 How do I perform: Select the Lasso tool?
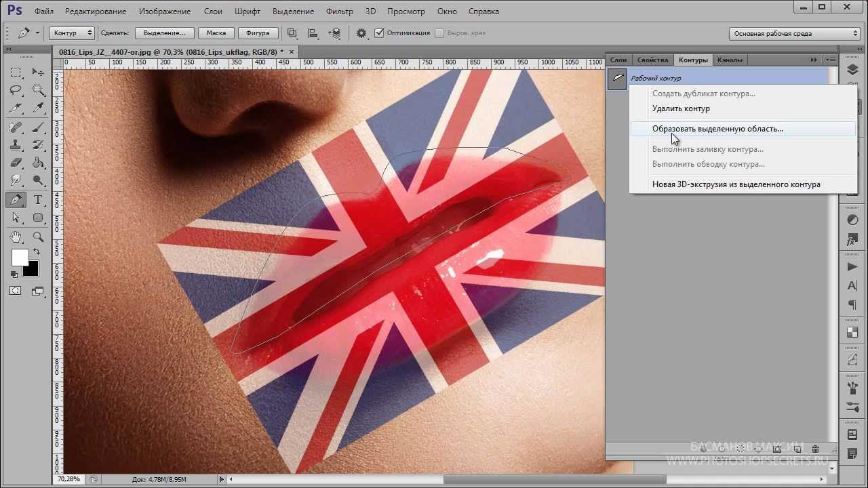coord(16,90)
